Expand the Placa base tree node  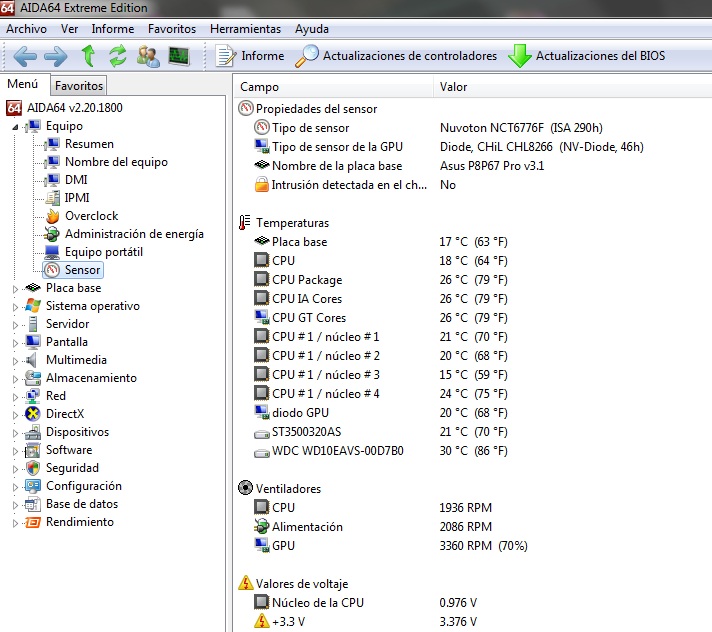[15, 289]
